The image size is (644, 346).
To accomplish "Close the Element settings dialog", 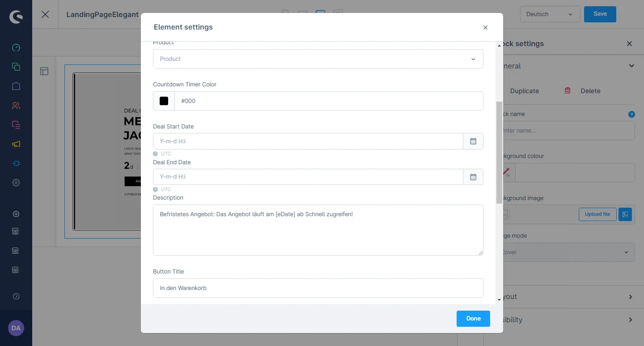I will click(x=485, y=27).
